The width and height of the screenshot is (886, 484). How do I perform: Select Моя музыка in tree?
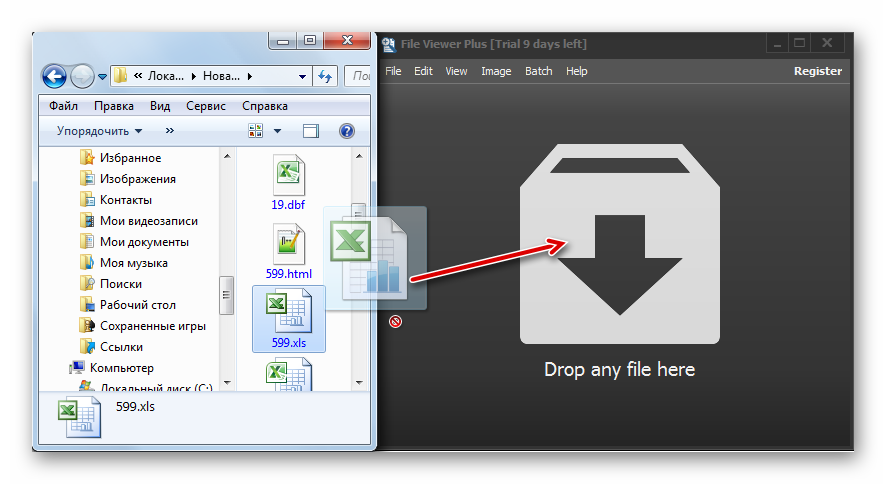(133, 263)
